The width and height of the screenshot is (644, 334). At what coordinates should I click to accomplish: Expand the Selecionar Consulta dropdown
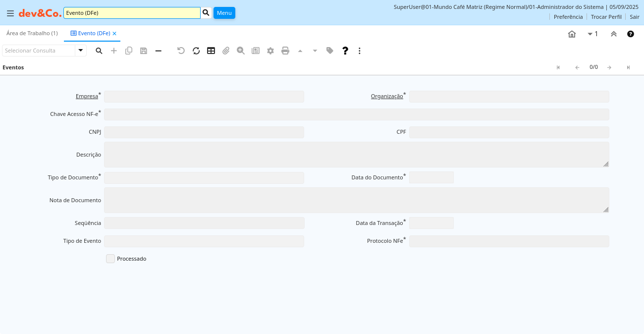tap(81, 51)
